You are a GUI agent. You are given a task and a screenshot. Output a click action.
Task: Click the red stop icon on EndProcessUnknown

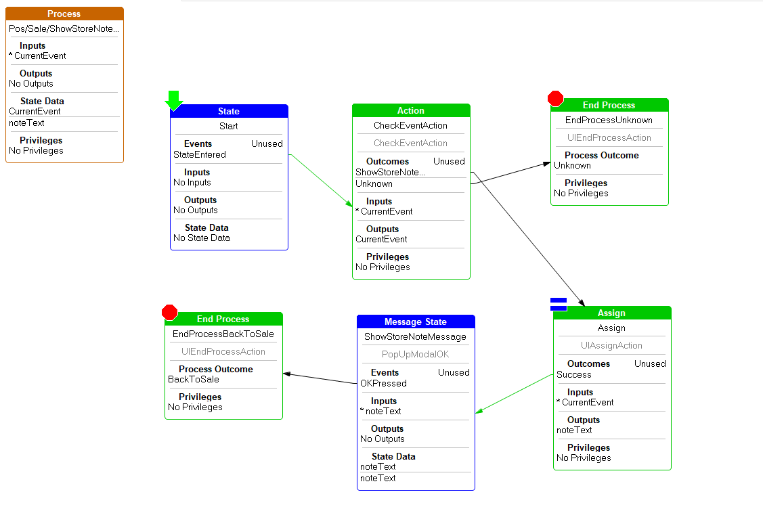555,98
